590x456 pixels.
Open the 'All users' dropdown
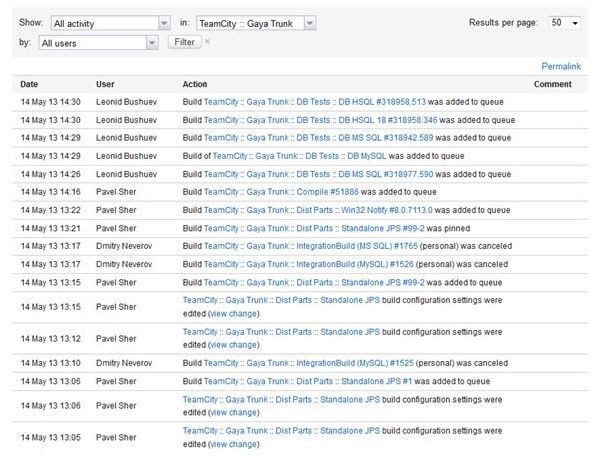click(x=98, y=43)
